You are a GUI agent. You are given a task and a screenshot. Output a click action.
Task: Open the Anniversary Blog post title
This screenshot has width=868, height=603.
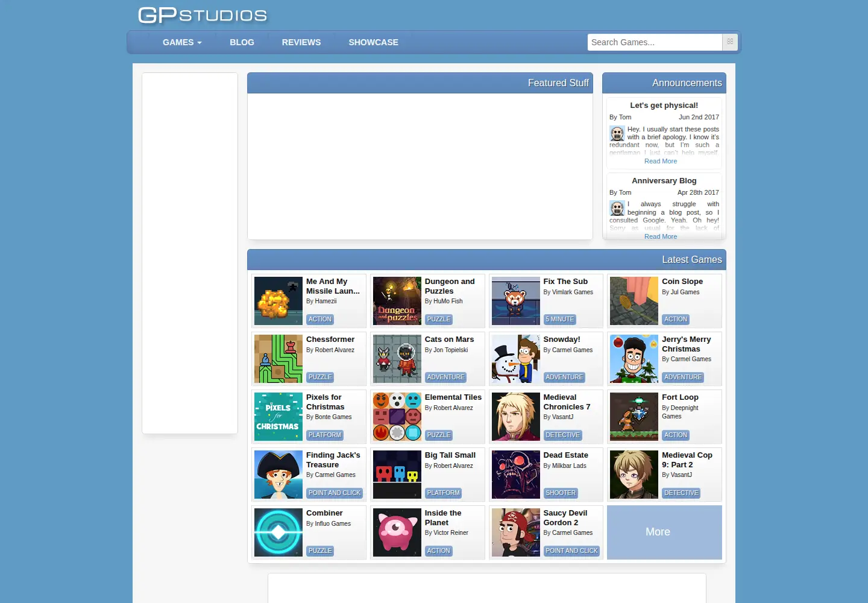click(x=664, y=181)
